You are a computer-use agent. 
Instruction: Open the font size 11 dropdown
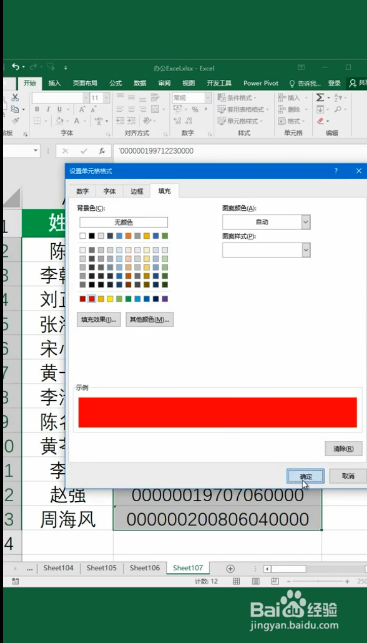106,98
